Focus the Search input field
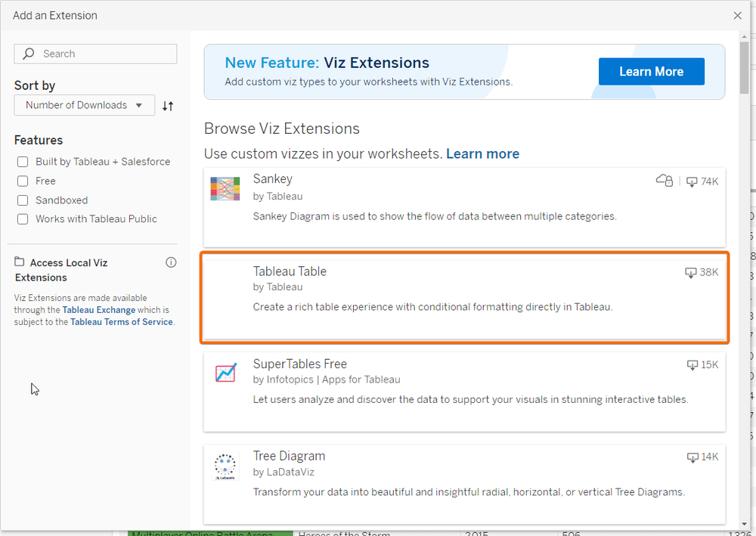756x536 pixels. coord(95,54)
